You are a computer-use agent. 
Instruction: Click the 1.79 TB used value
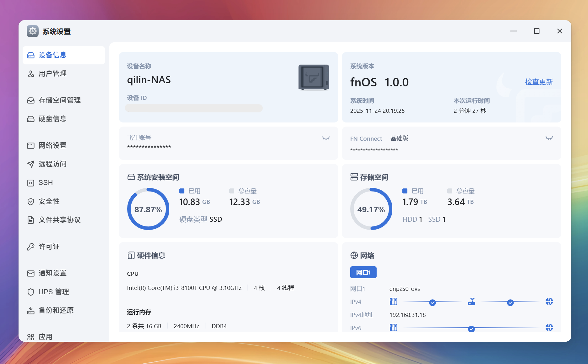[415, 202]
